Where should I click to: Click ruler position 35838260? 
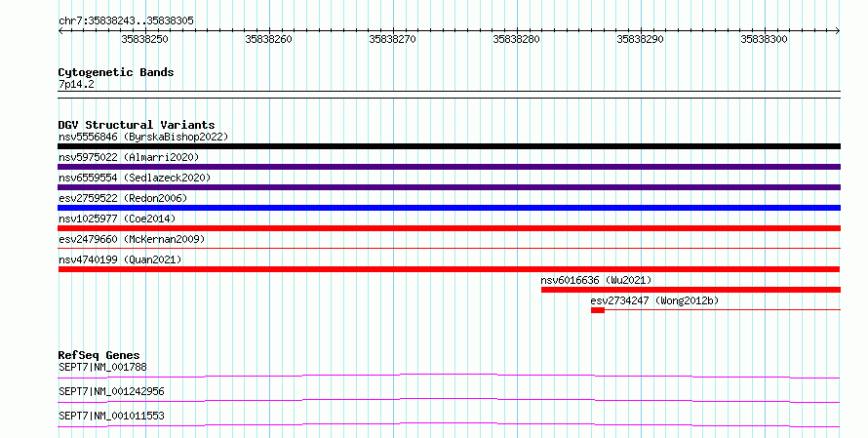(269, 39)
